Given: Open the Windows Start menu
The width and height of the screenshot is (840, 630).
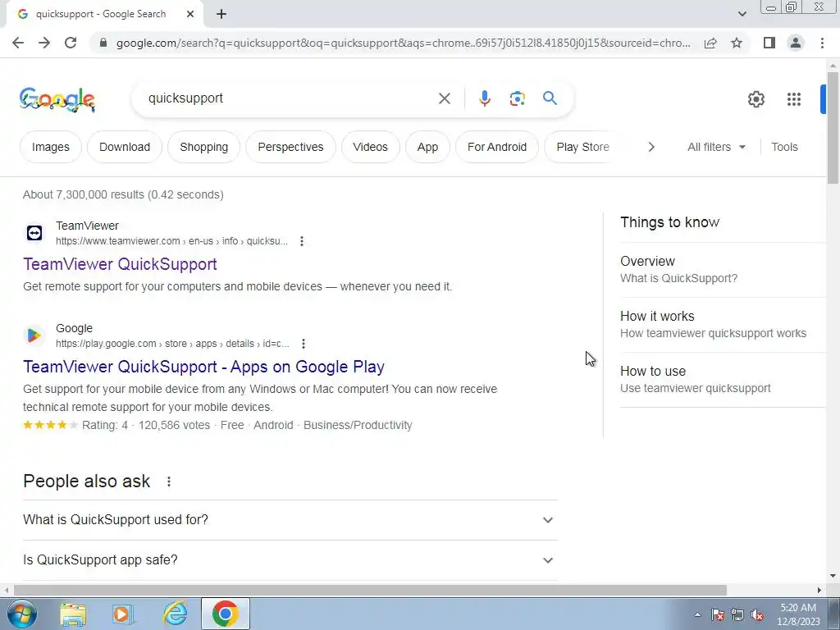Looking at the screenshot, I should click(21, 614).
